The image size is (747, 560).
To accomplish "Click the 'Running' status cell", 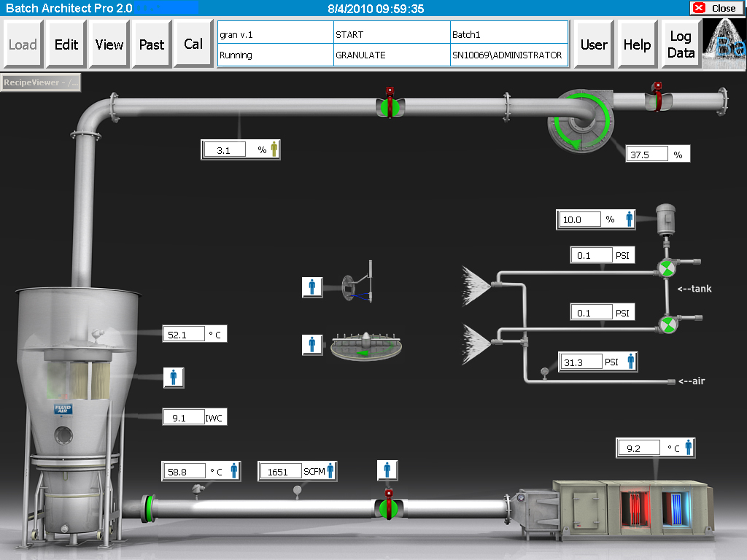I will (275, 55).
